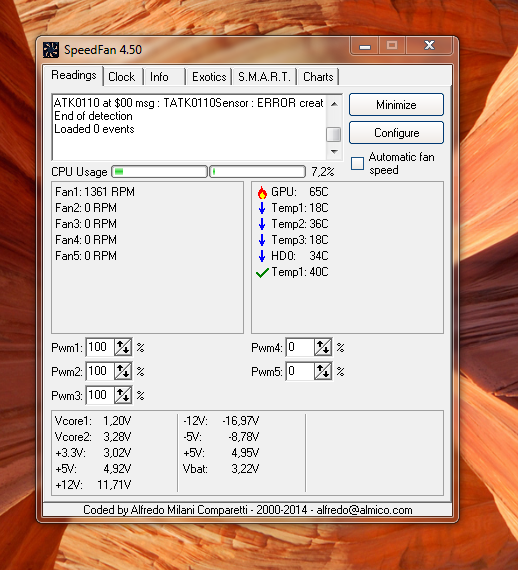Click the '+3.3V: 3,02V' voltage reading
The width and height of the screenshot is (518, 570).
pos(93,453)
